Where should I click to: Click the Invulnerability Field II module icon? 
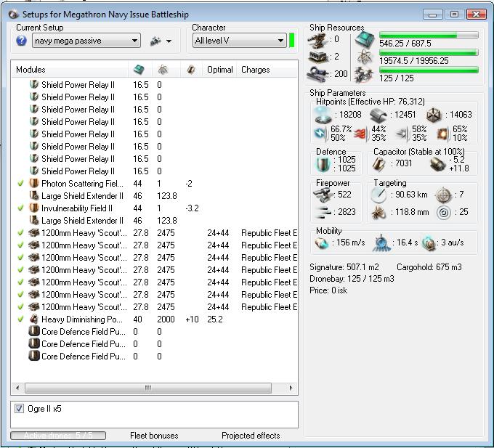(x=34, y=208)
